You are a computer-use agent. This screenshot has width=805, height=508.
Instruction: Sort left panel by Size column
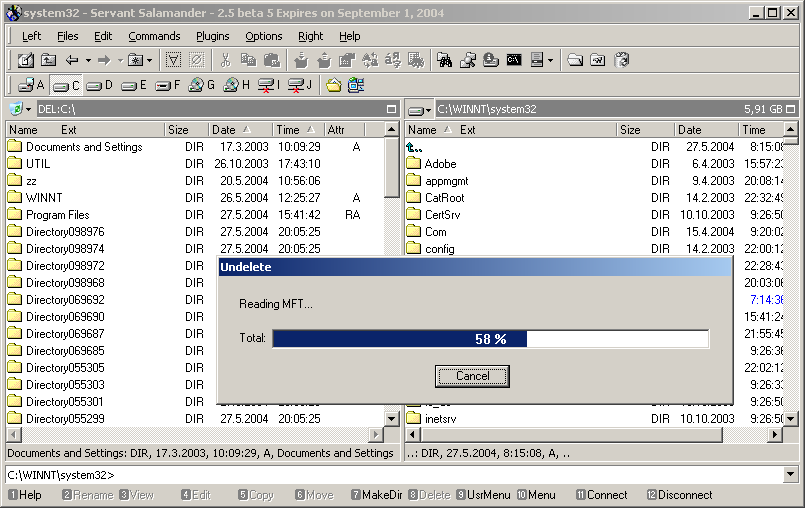click(186, 130)
